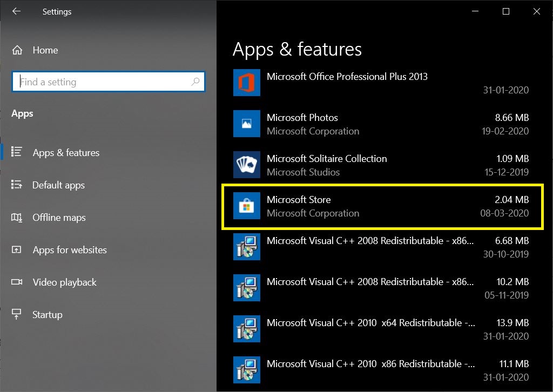Open Offline maps in the sidebar

pos(59,218)
